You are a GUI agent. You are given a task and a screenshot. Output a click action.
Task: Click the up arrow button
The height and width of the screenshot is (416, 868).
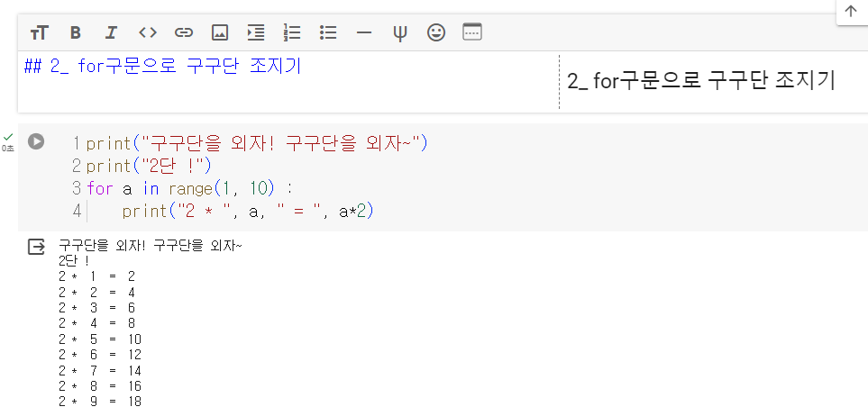(850, 11)
